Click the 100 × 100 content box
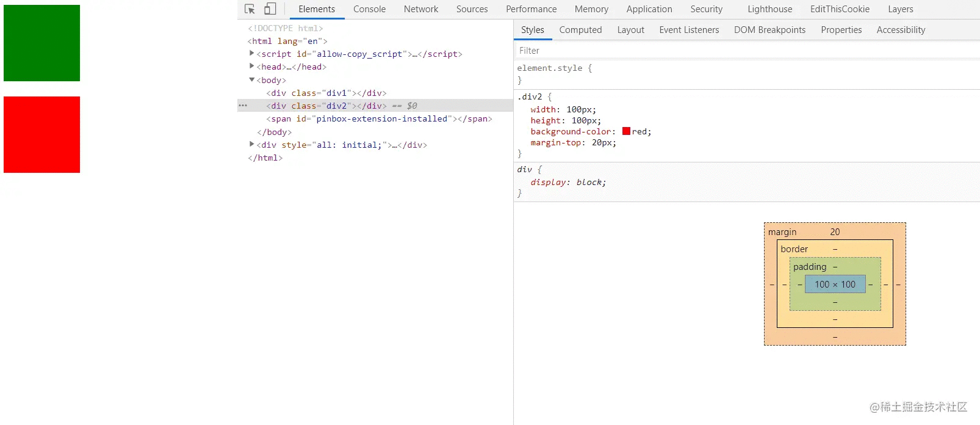 (835, 285)
